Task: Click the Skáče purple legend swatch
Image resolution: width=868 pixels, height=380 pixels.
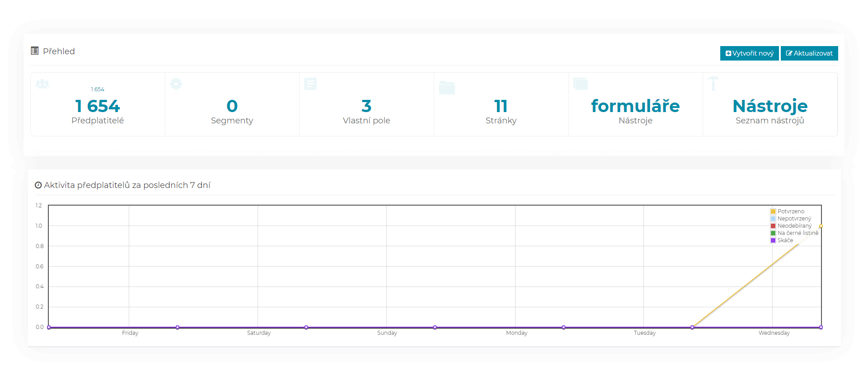Action: pos(773,240)
